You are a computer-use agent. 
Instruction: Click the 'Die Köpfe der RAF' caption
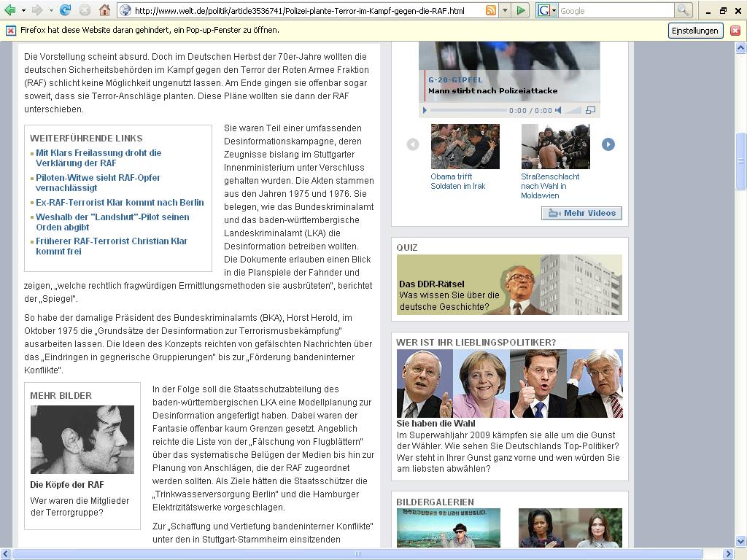(66, 485)
